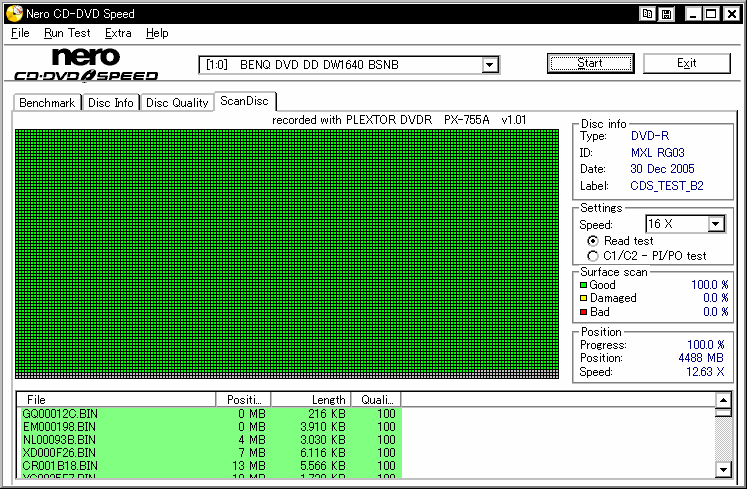The height and width of the screenshot is (489, 747).
Task: Click the CDS_TEST_B2 label value
Action: (x=667, y=185)
